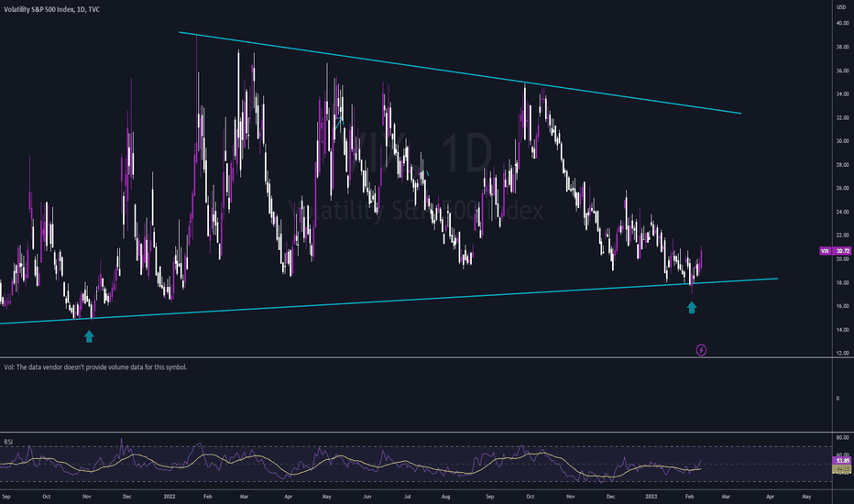Select the RSI indicator label

[8, 442]
